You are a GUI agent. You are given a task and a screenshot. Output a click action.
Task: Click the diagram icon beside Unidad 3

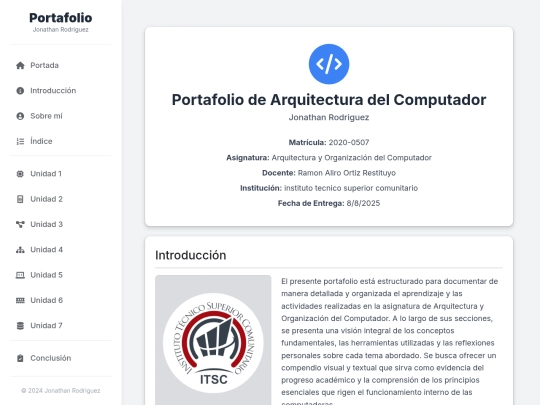click(x=20, y=225)
